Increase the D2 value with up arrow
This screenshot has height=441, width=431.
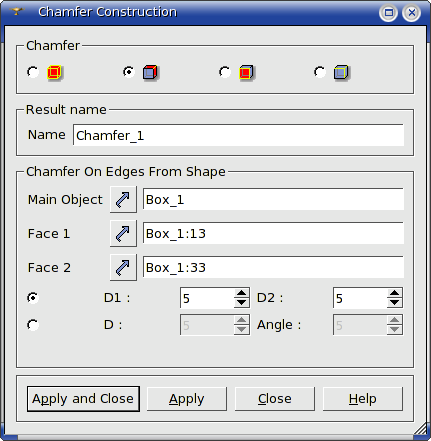coord(395,293)
